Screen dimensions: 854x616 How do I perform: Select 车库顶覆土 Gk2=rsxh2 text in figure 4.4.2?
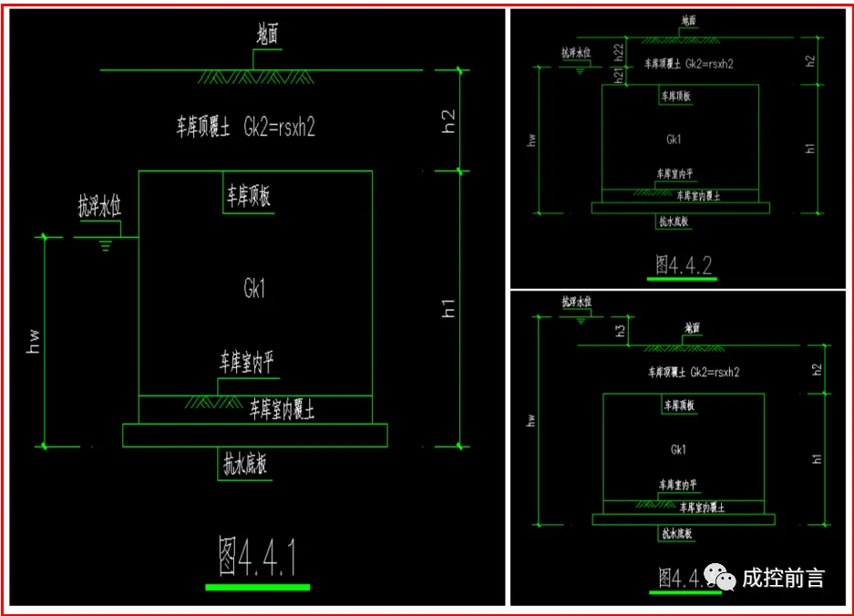(x=689, y=64)
